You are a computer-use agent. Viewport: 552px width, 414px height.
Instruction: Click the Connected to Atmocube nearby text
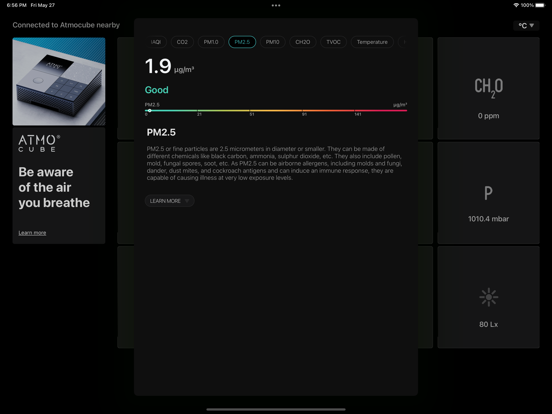click(66, 25)
